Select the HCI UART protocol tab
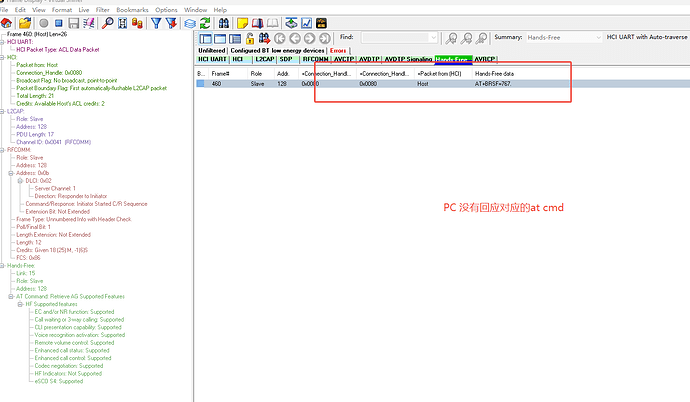The width and height of the screenshot is (690, 402). tap(212, 59)
